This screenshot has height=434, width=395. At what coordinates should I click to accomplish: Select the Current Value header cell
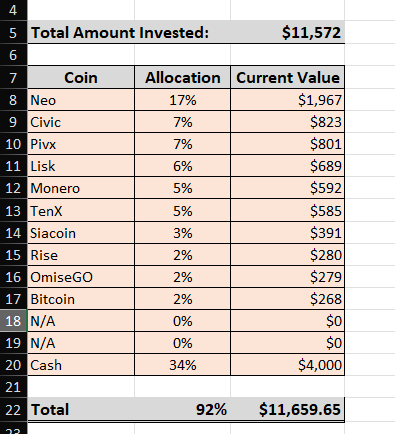288,78
